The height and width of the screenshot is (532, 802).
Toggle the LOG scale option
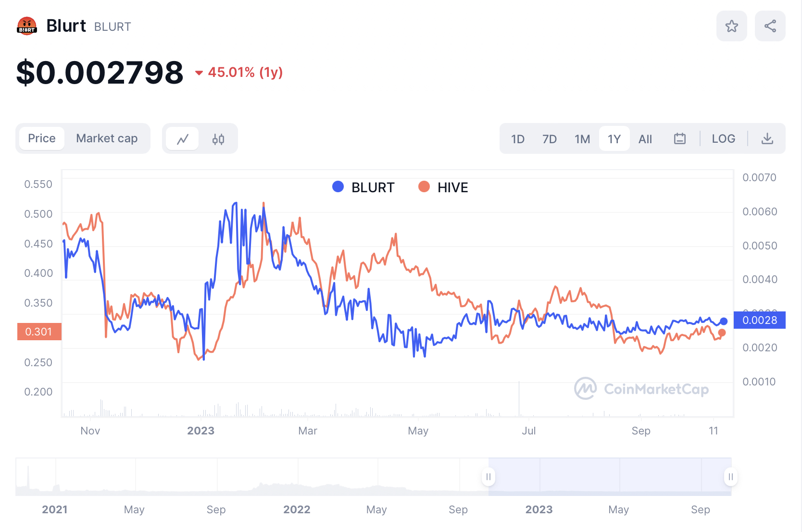[723, 139]
